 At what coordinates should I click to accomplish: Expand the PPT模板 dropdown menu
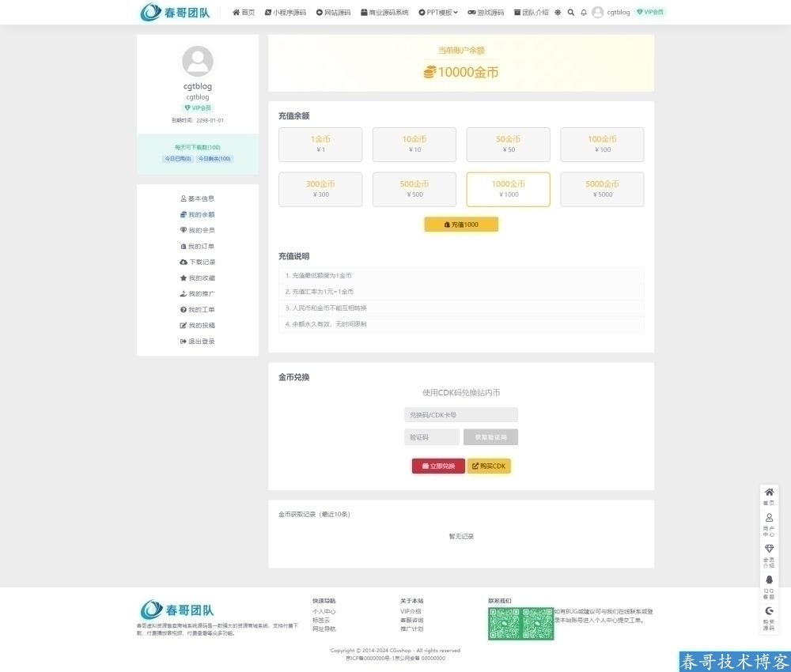tap(438, 13)
